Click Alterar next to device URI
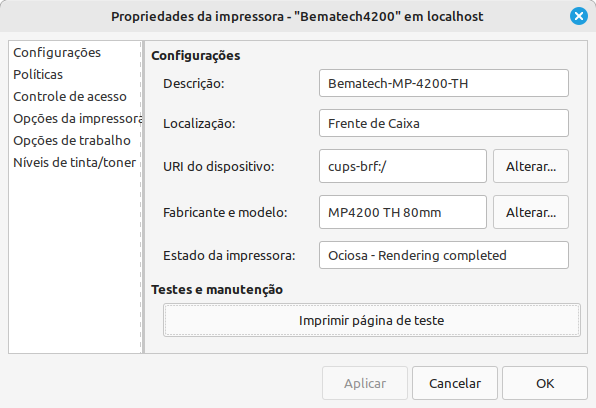 [531, 166]
